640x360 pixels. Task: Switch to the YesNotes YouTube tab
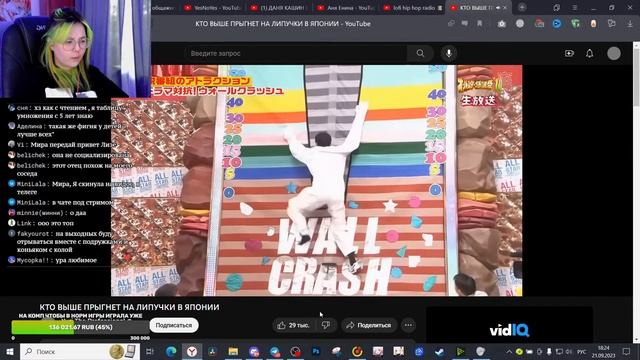pos(212,8)
